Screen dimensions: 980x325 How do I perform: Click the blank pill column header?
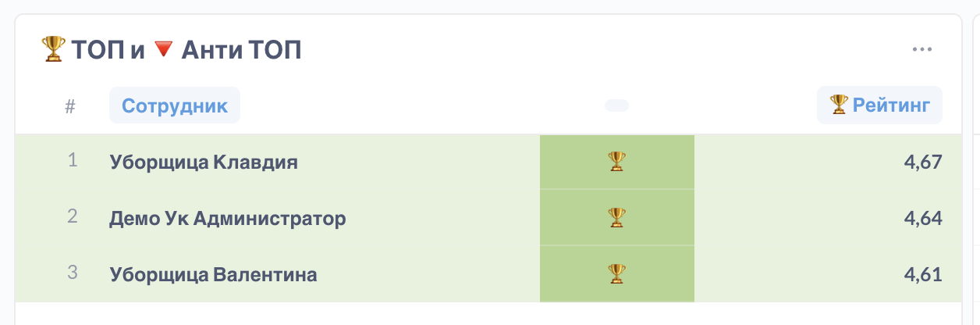click(x=616, y=105)
